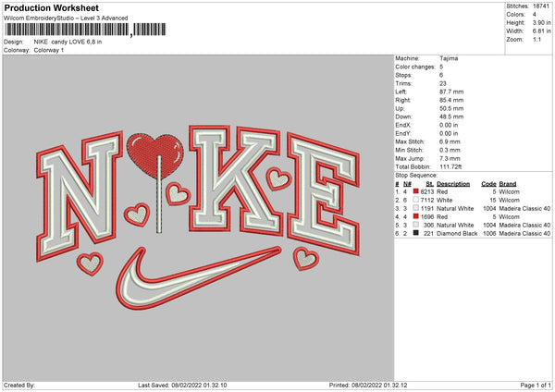
Task: Click the barcode at the top
Action: pyautogui.click(x=85, y=30)
